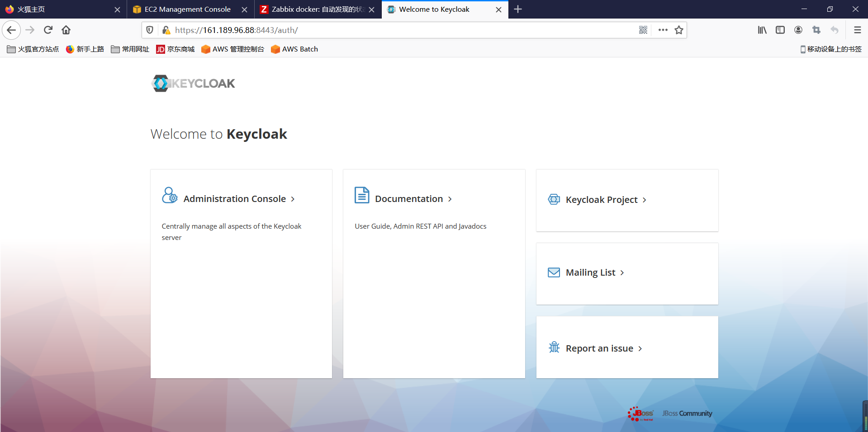Open the Firefox hamburger menu
The width and height of the screenshot is (868, 432).
[x=857, y=30]
